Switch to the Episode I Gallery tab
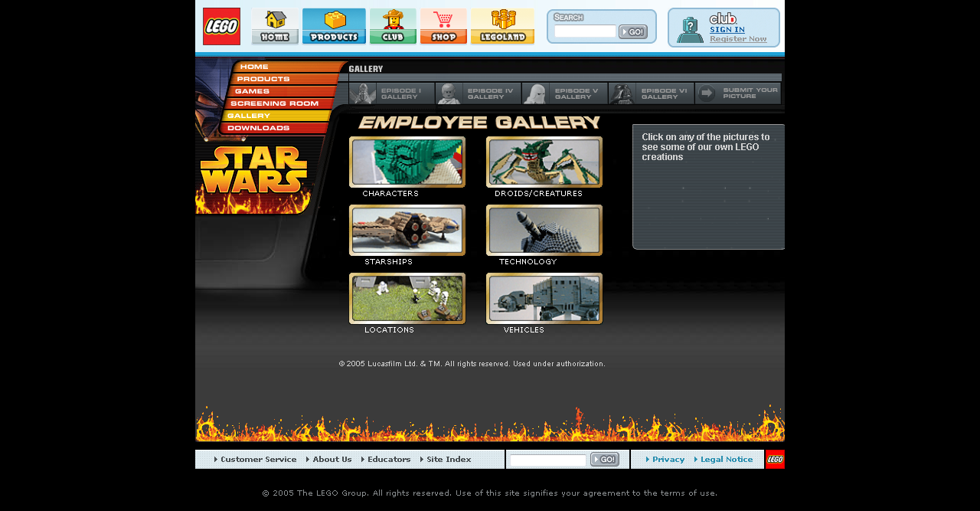980x511 pixels. pos(392,93)
